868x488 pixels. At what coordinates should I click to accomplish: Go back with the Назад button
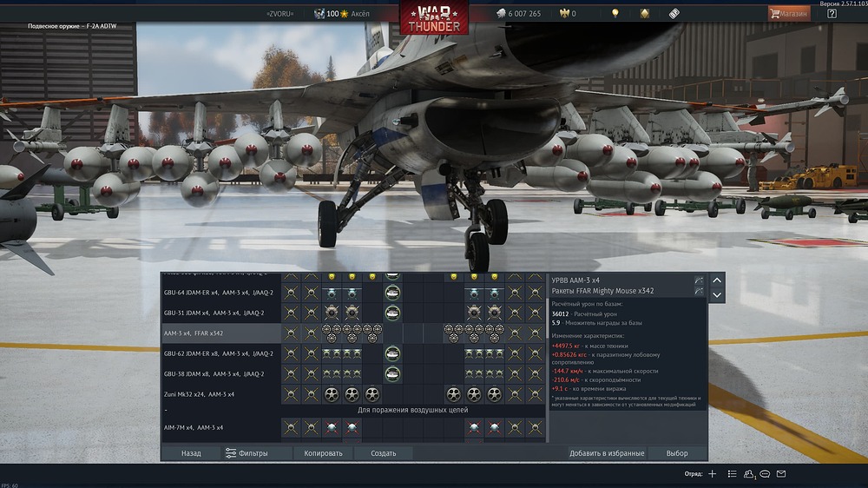[x=191, y=453]
